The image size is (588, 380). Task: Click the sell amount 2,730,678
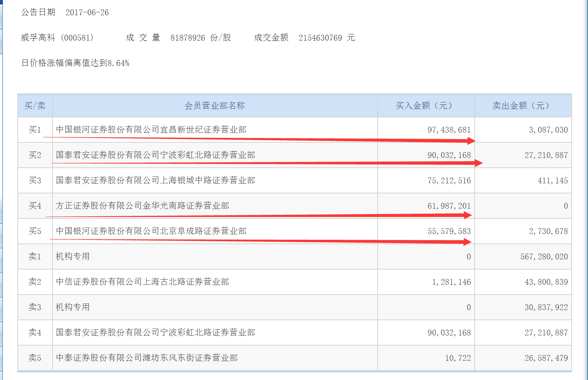coord(548,231)
